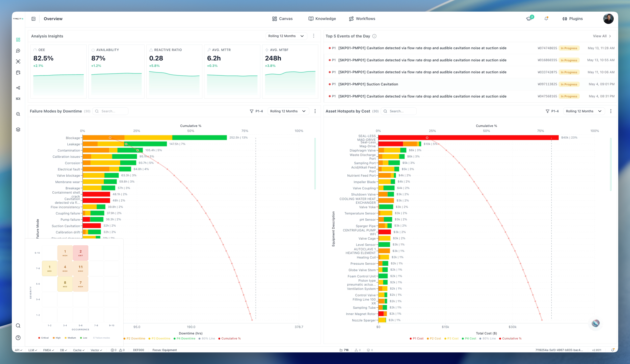The height and width of the screenshot is (364, 630).
Task: Open the notifications bell in header
Action: (x=546, y=19)
